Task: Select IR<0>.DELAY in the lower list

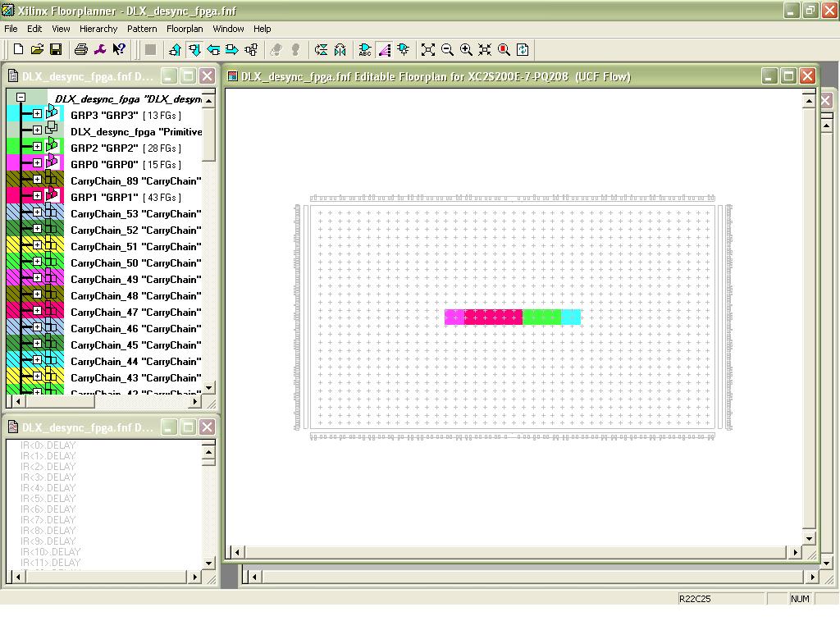Action: point(48,445)
